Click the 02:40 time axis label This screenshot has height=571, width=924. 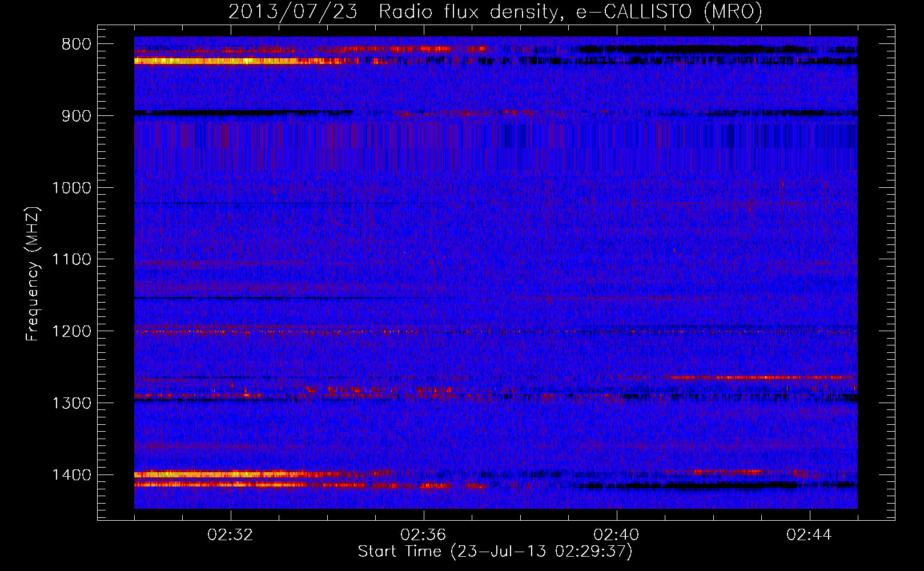click(617, 535)
